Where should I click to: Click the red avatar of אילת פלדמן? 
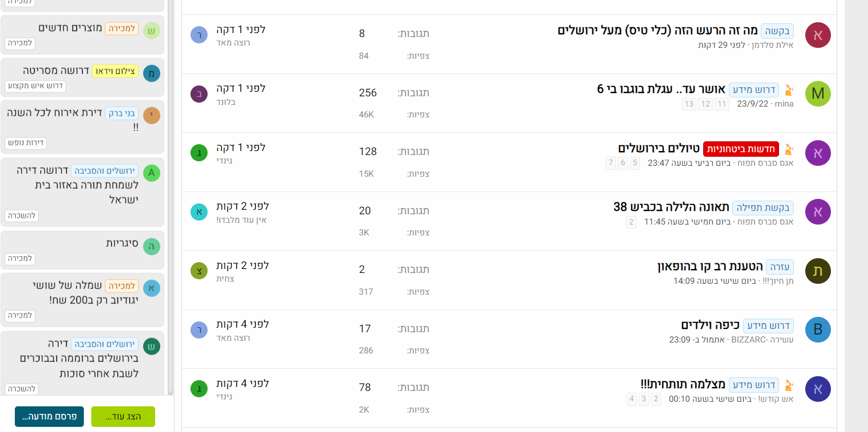(x=818, y=35)
